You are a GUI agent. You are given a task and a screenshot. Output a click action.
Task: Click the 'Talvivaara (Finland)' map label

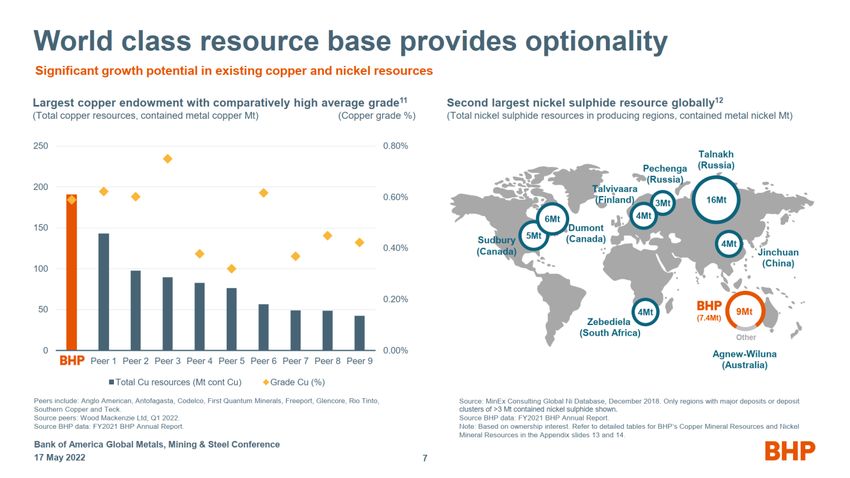pyautogui.click(x=615, y=194)
